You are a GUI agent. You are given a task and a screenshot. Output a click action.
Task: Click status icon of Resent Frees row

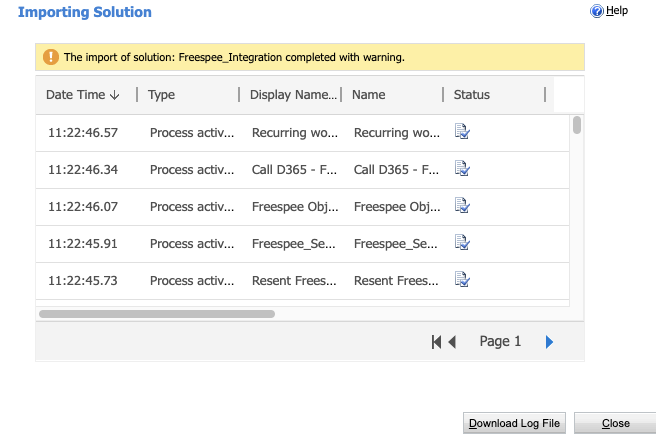coord(462,279)
